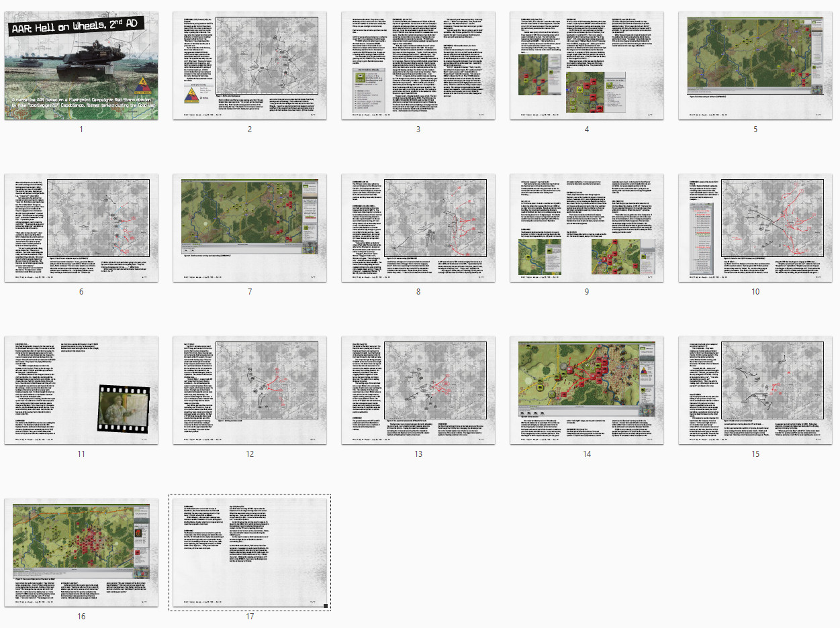Open page 11 thumbnail with film strip photo

click(x=81, y=390)
